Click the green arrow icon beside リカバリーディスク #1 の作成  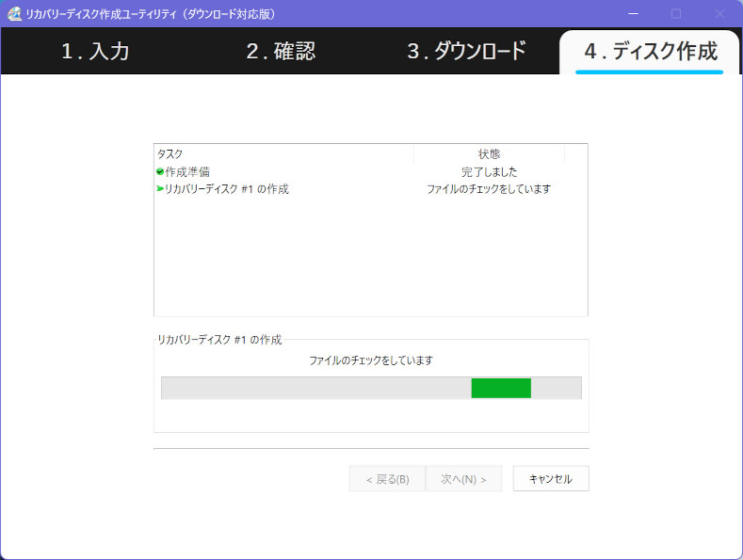tap(160, 188)
